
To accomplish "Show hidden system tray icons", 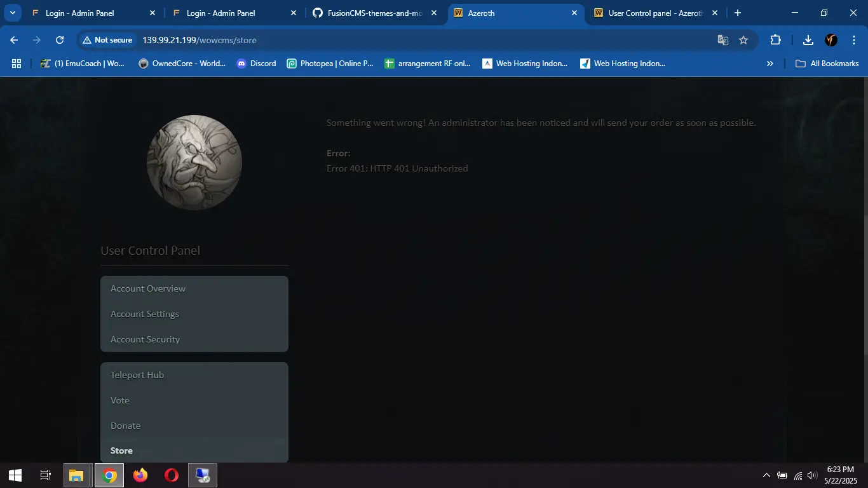I will [x=766, y=475].
